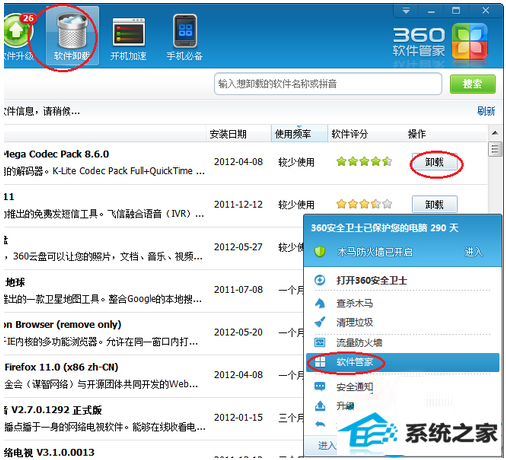Click the green 搜索 button

tap(472, 84)
